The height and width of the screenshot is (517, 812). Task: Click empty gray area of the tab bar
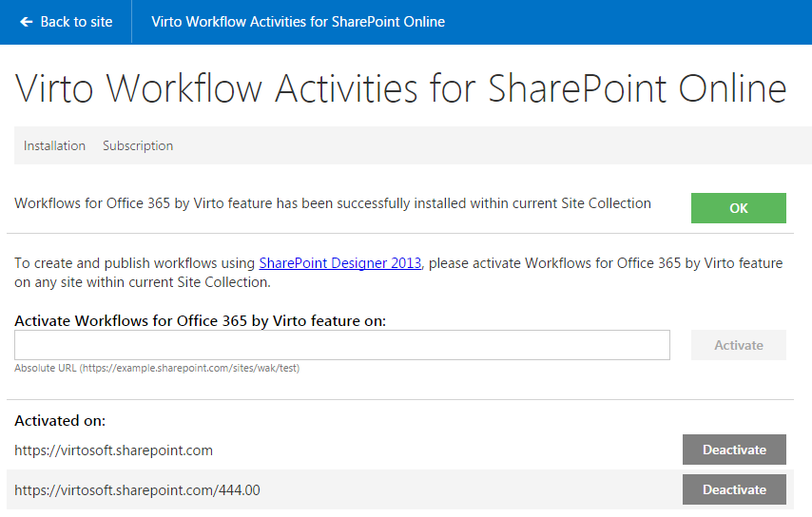pyautogui.click(x=492, y=145)
